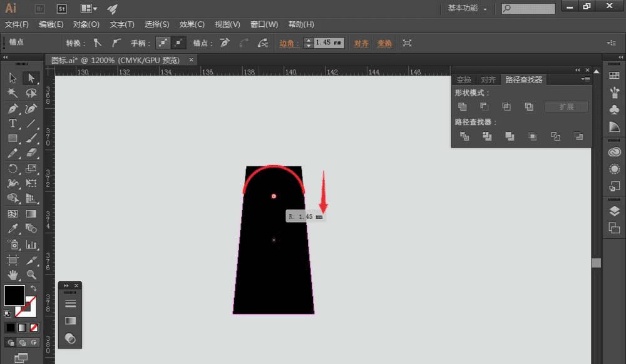Image resolution: width=626 pixels, height=364 pixels.
Task: Select the Lasso tool
Action: coord(31,93)
